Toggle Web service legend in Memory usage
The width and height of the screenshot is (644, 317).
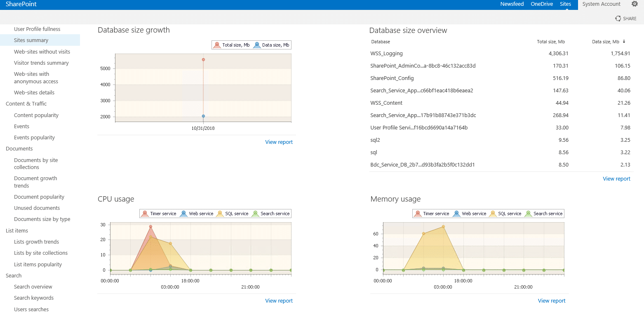[x=456, y=214]
